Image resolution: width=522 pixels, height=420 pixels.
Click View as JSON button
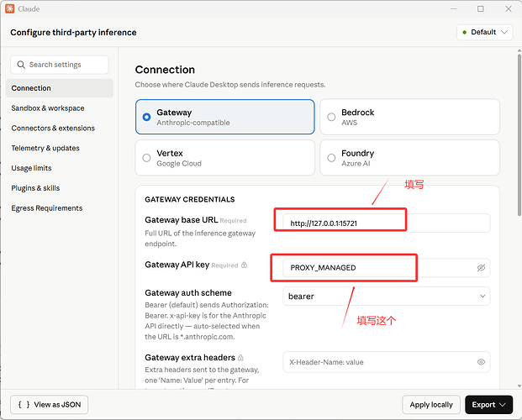coord(50,405)
